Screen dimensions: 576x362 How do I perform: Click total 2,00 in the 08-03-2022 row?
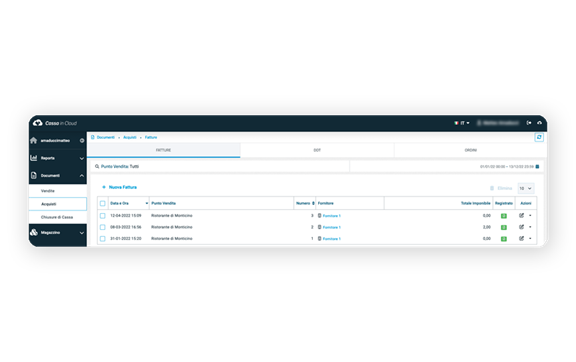point(487,227)
